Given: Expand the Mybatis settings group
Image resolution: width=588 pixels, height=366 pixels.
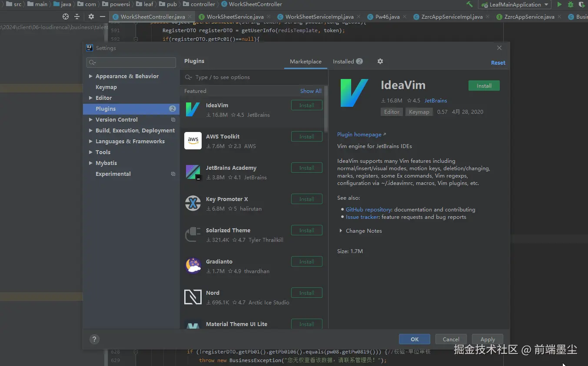Looking at the screenshot, I should (x=90, y=163).
